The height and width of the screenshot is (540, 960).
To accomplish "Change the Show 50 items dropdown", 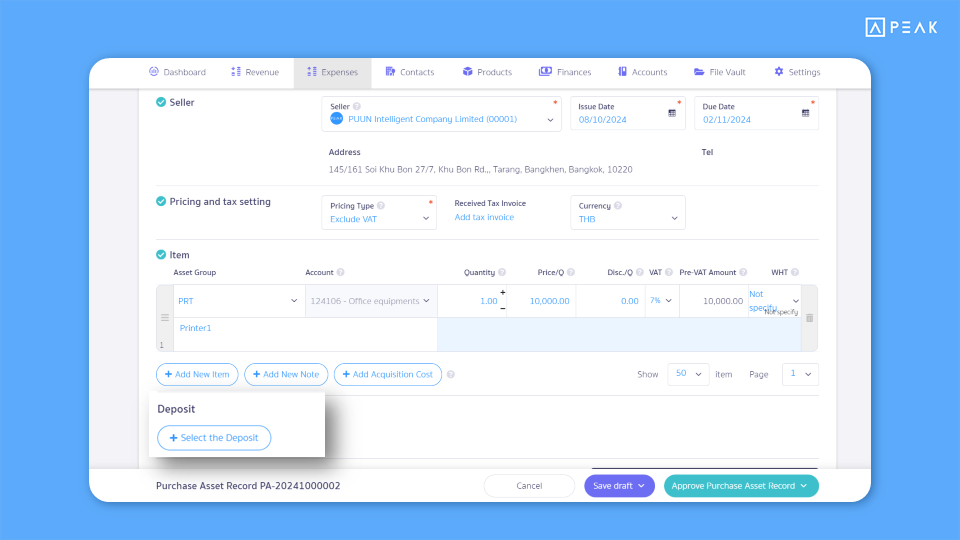I will (688, 374).
